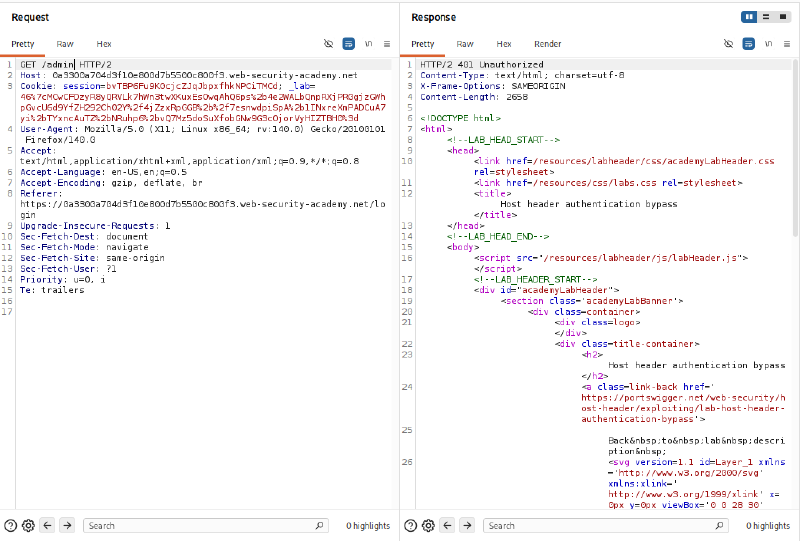Click the Response panel vertical scrollbar

796,148
